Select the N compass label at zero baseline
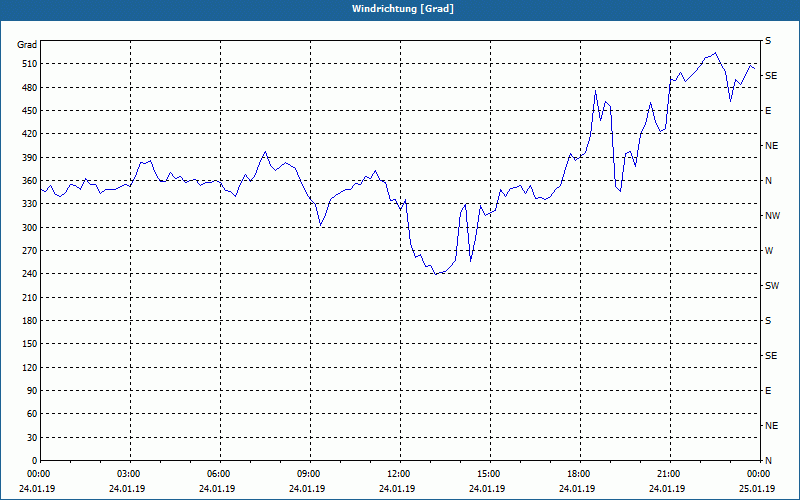 click(768, 461)
